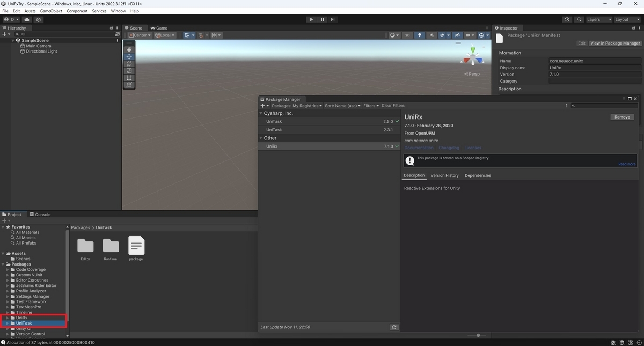Open the UniRx Documentation link

[419, 148]
